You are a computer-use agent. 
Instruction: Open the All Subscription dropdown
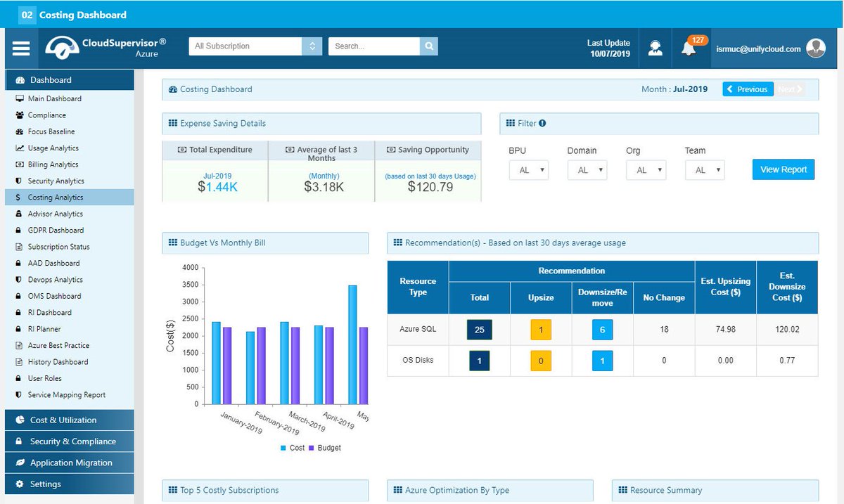[255, 46]
